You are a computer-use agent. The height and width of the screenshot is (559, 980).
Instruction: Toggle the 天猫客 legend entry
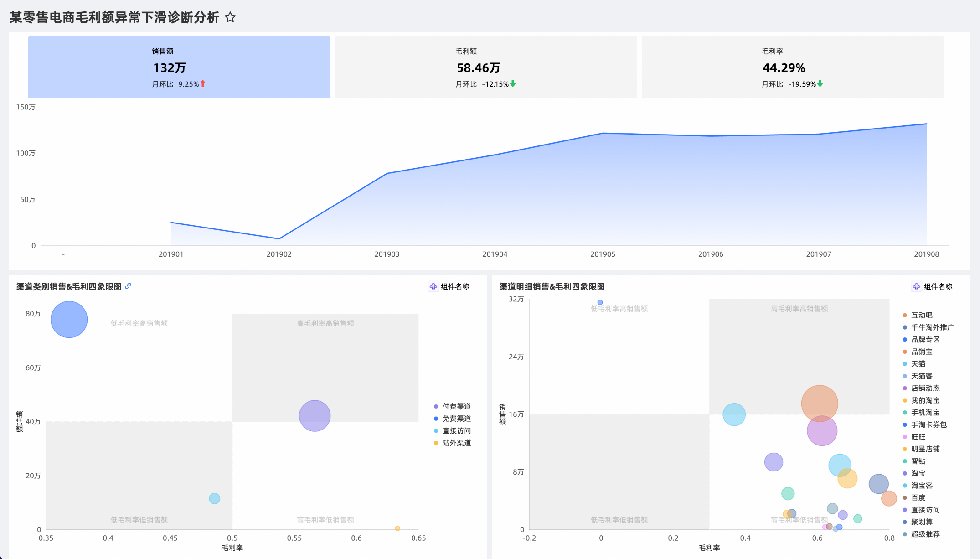click(x=918, y=376)
